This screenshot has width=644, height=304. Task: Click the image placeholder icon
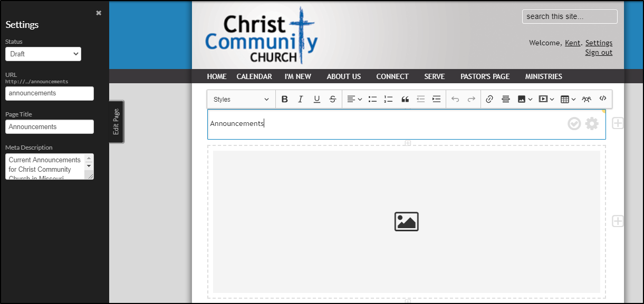(x=406, y=222)
